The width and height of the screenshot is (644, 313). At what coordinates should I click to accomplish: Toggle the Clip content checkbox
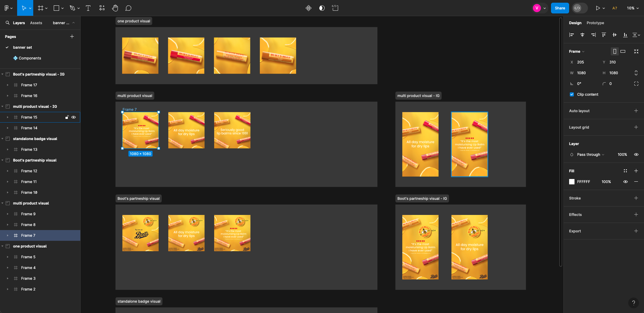pos(572,94)
